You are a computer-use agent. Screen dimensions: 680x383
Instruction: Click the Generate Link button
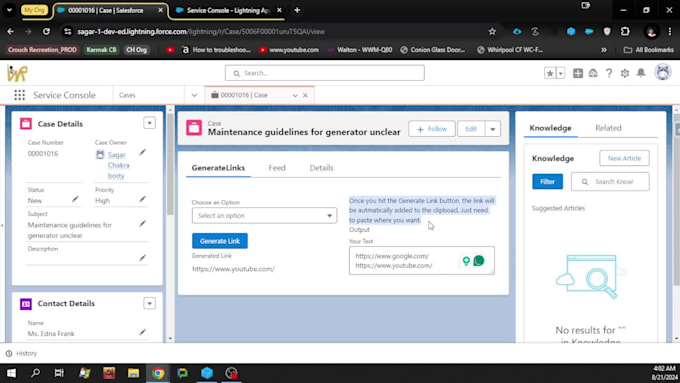coord(220,241)
